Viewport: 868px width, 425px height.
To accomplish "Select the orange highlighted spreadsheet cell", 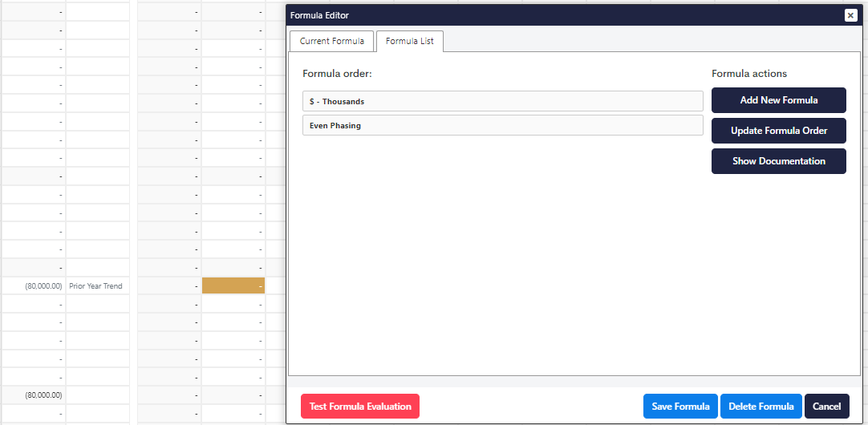I will tap(233, 286).
